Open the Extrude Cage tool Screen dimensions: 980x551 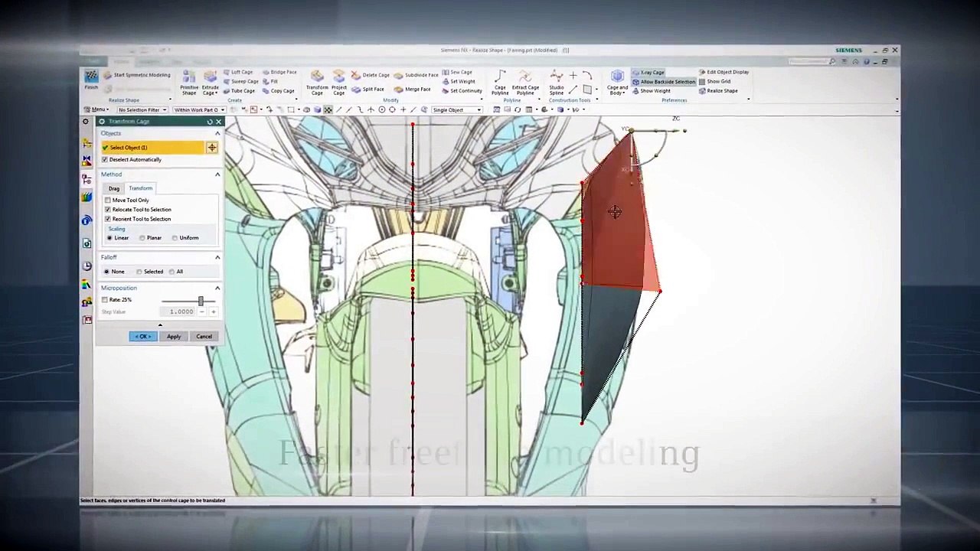[211, 82]
